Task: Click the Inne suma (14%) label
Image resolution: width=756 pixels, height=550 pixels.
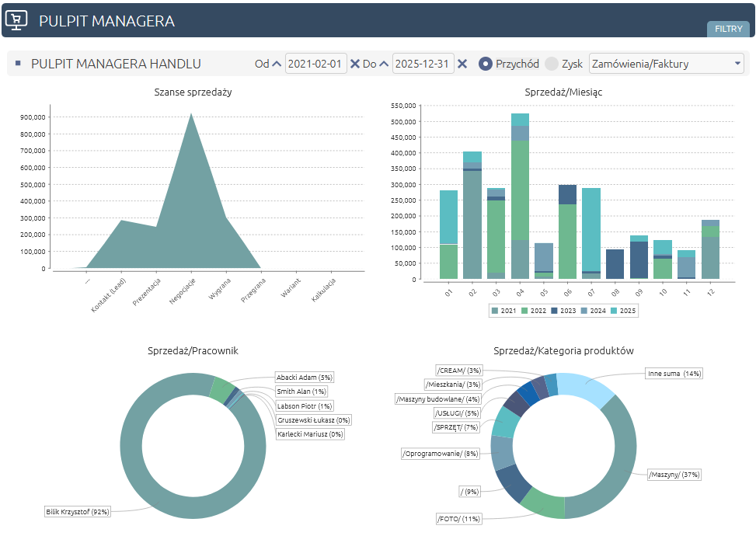Action: click(x=674, y=374)
